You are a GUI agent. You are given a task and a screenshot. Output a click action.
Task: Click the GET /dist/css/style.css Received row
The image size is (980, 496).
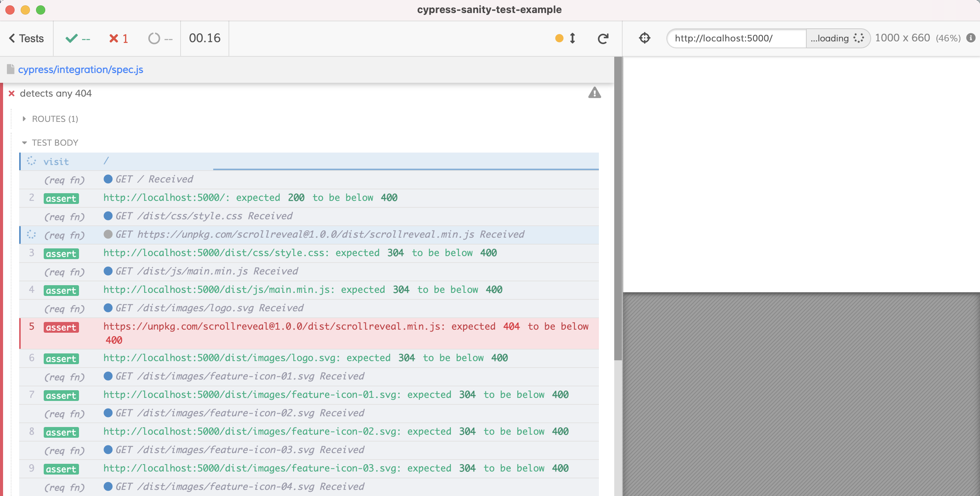pos(309,216)
